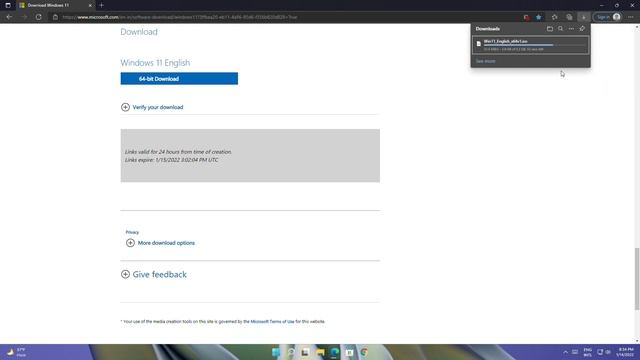Click the Sign in profile button

point(608,17)
